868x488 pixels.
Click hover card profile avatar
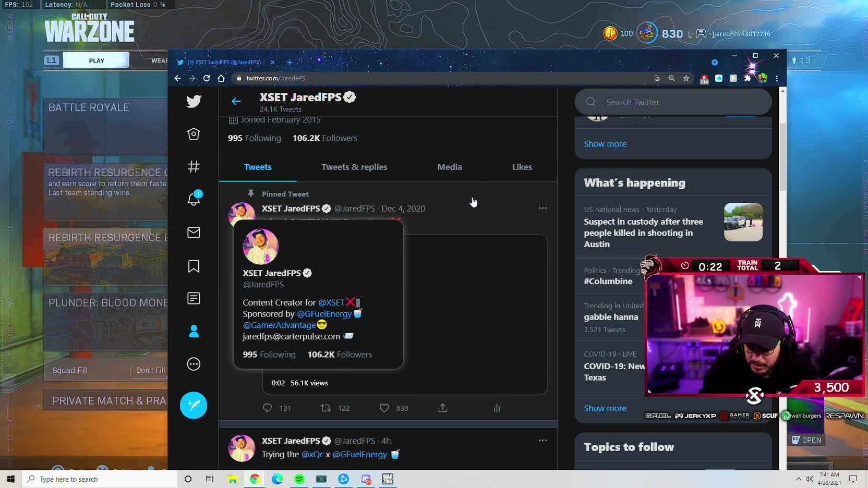tap(260, 247)
